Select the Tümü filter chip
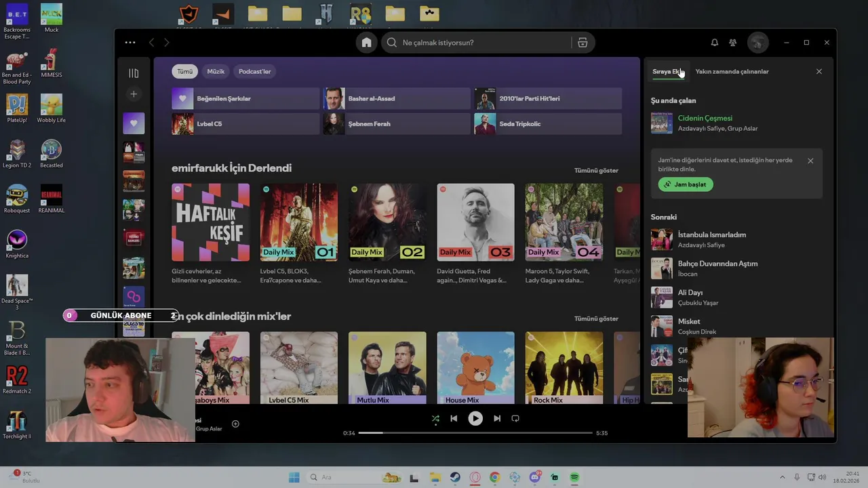The image size is (868, 488). (185, 71)
